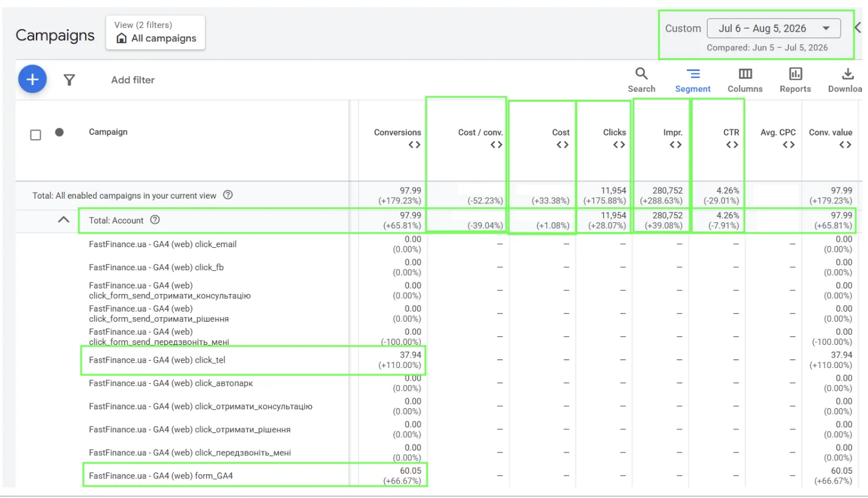Select the click_передзвоніть_мені conversion row label
The height and width of the screenshot is (498, 868).
190,452
